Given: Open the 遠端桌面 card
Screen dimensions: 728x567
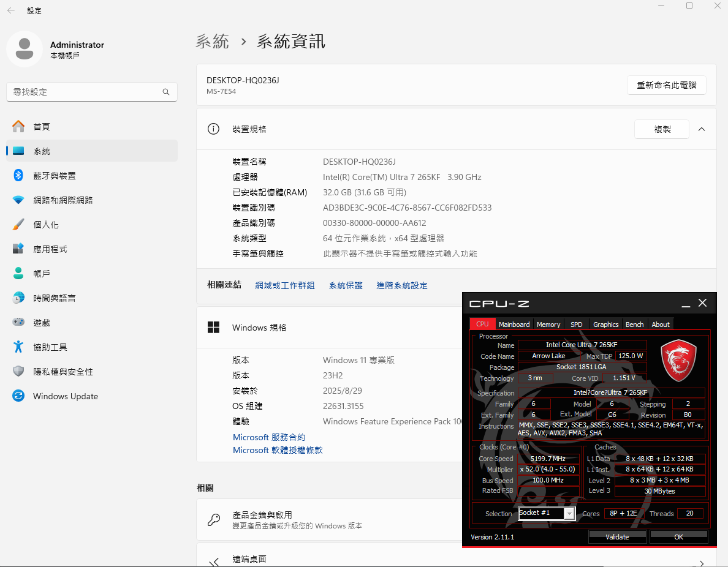Looking at the screenshot, I should pyautogui.click(x=457, y=558).
